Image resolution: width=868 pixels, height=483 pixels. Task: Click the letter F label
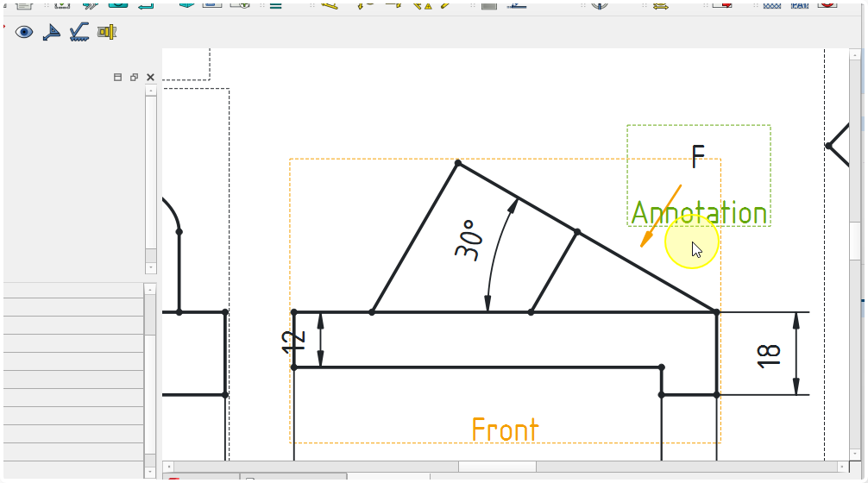pyautogui.click(x=698, y=157)
